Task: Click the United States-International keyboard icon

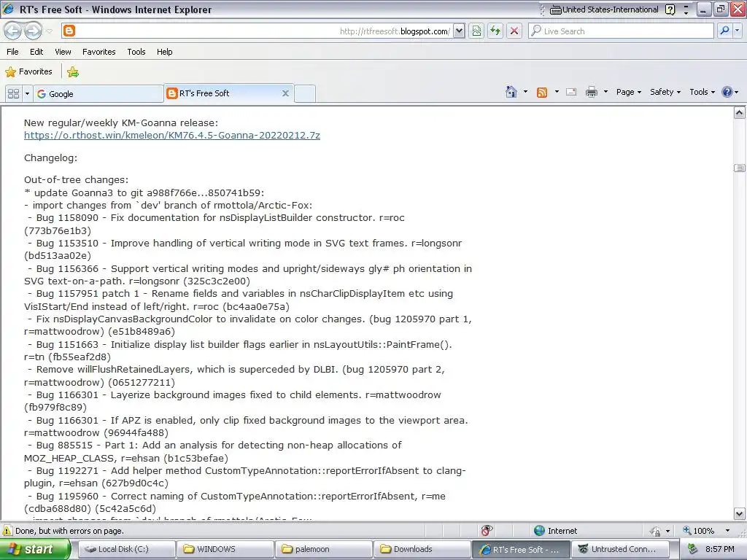Action: pos(555,9)
